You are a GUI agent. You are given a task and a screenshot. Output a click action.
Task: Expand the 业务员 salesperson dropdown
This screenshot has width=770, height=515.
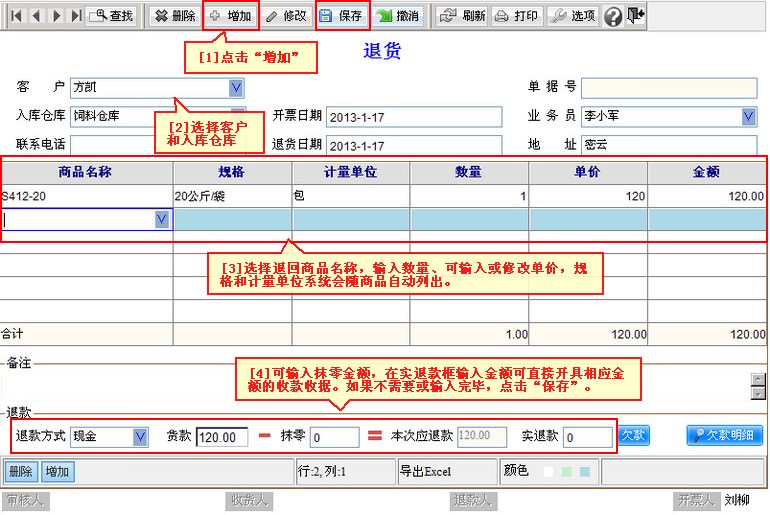(749, 116)
